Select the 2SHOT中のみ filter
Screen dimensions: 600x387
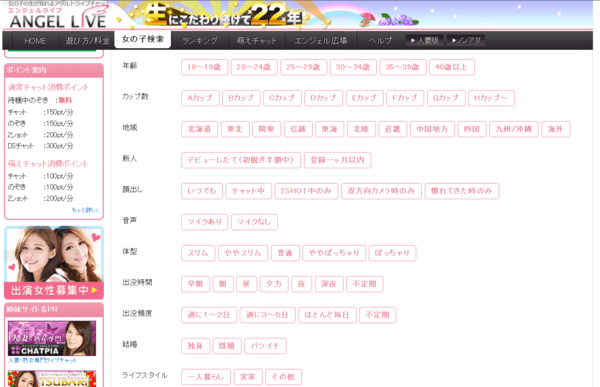coord(306,191)
